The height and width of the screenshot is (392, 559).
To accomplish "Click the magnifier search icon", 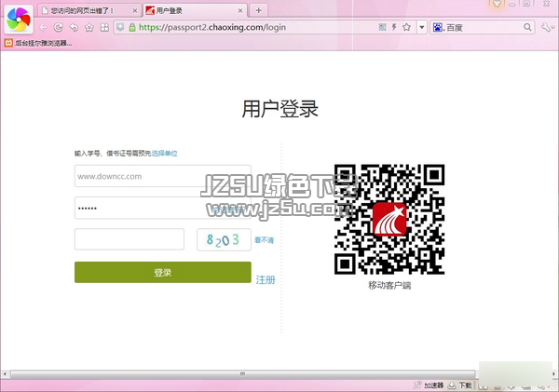I will coord(527,27).
